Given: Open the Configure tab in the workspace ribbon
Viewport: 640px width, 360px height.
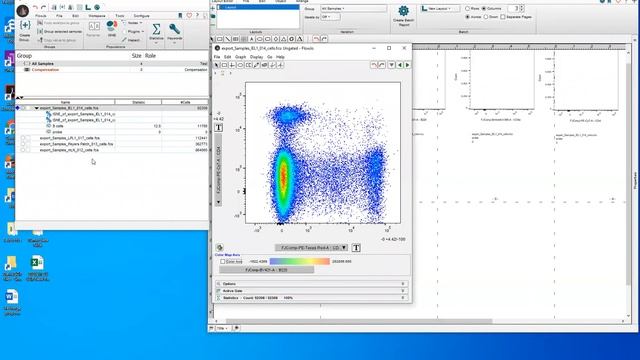Looking at the screenshot, I should tap(141, 16).
